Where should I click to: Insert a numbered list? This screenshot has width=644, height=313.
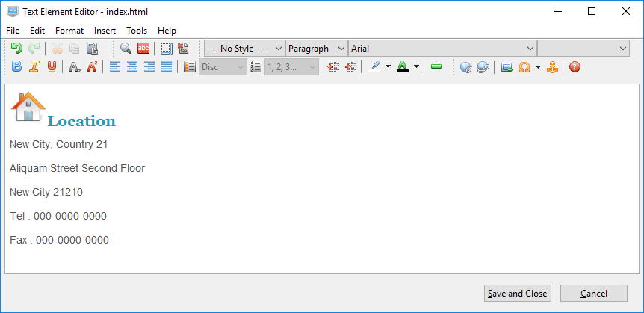tap(256, 67)
